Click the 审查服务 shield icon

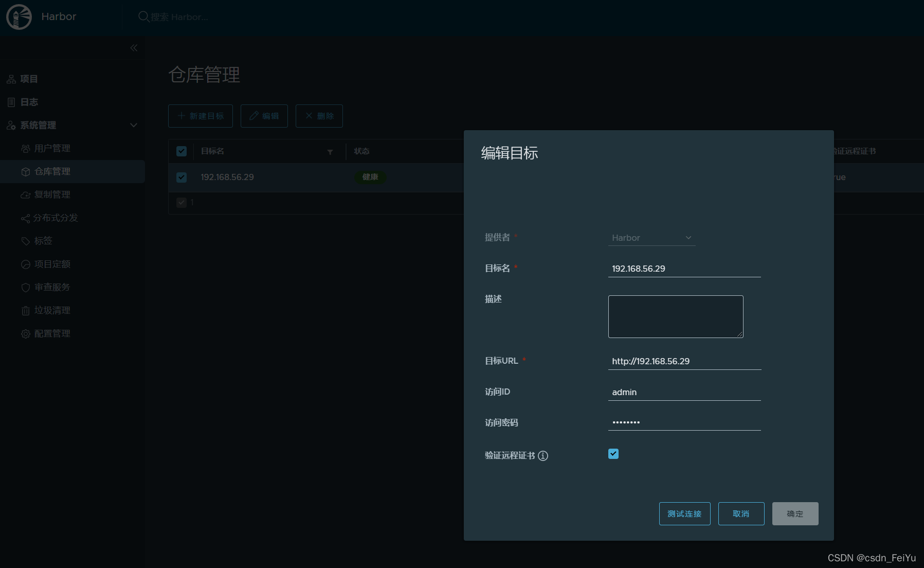point(26,288)
